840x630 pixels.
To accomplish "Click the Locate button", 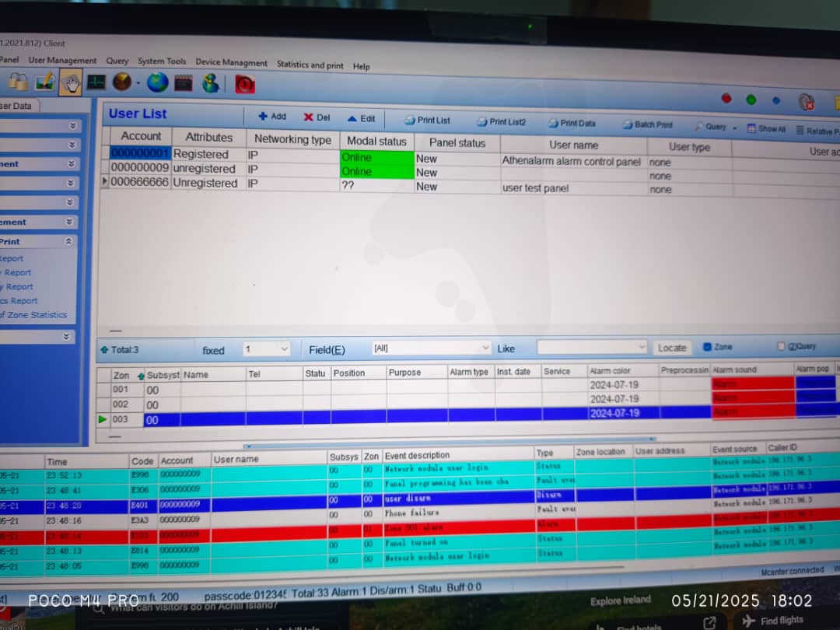I will [672, 348].
